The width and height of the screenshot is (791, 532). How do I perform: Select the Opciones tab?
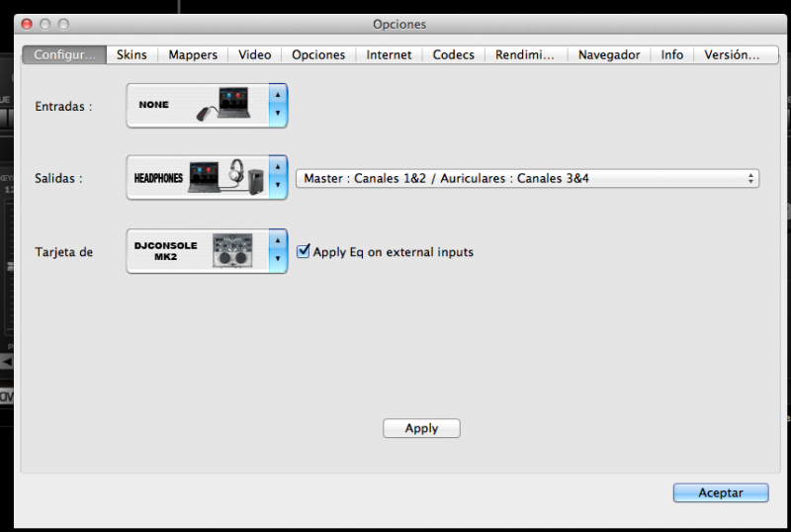tap(318, 54)
